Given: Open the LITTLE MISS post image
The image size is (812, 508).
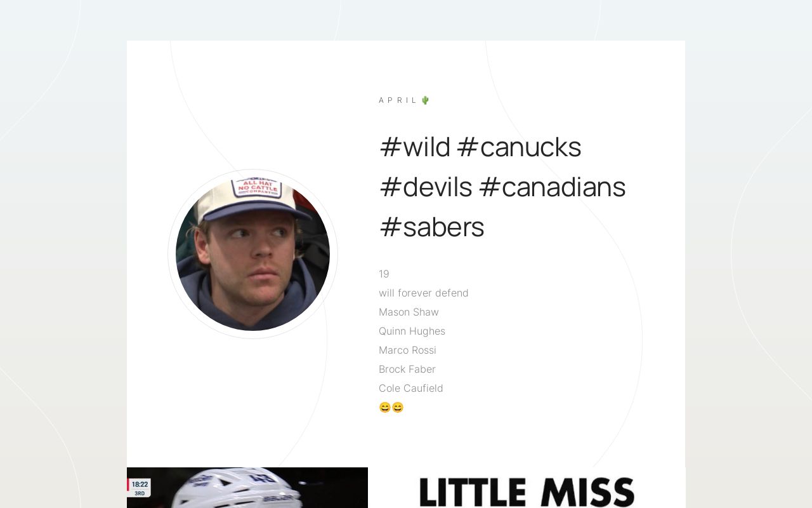Looking at the screenshot, I should tap(527, 490).
